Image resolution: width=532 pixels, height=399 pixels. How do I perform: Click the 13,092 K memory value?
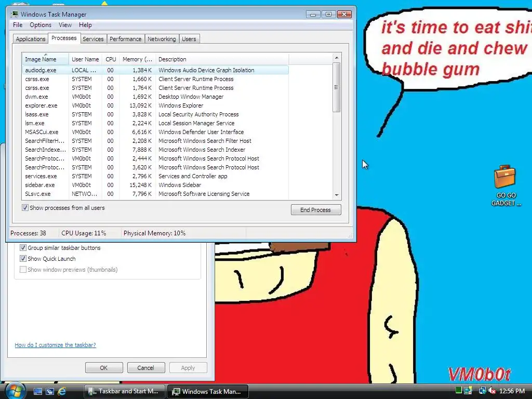[x=140, y=105]
